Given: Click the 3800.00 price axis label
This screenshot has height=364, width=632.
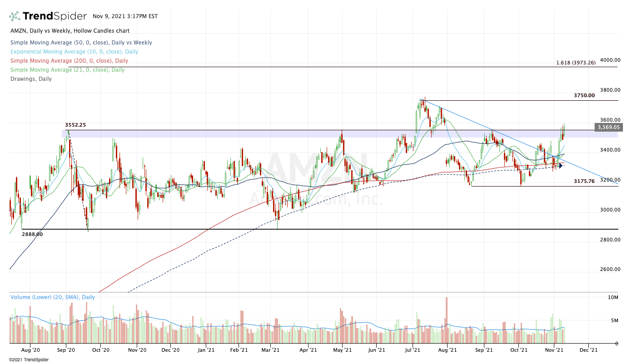Looking at the screenshot, I should [609, 90].
